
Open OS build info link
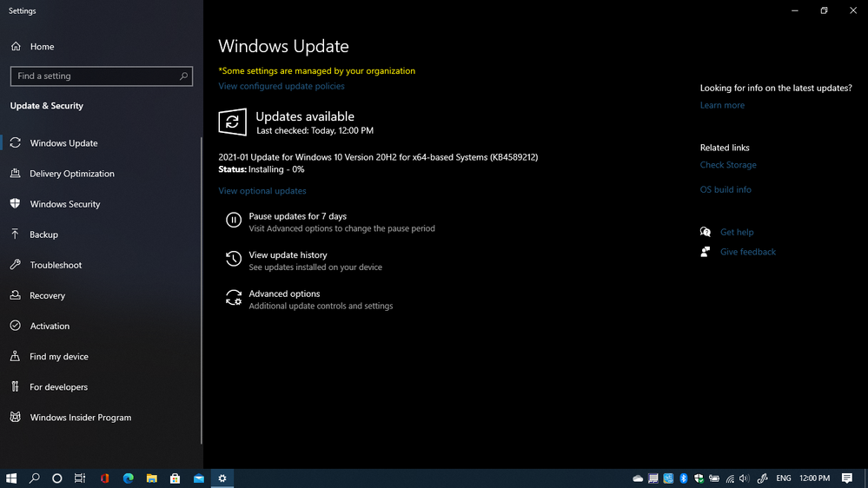(726, 189)
